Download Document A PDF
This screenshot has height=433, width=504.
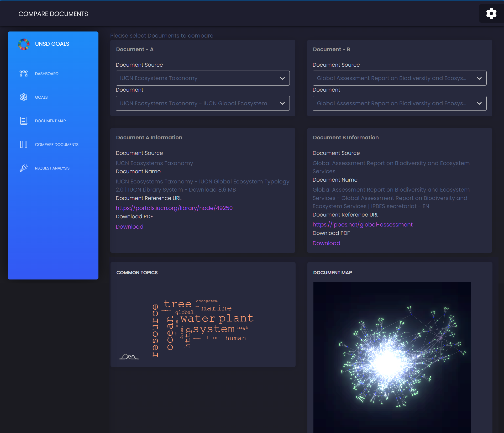pos(129,226)
